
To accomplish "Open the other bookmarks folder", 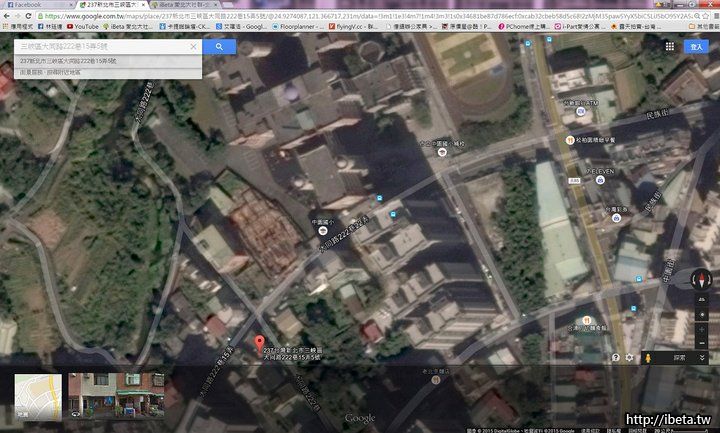I will pyautogui.click(x=702, y=27).
